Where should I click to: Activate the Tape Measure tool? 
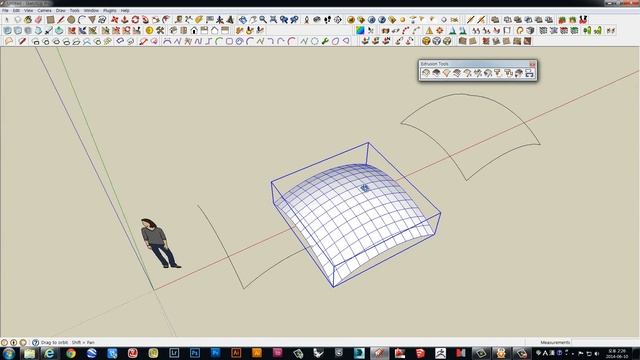click(178, 20)
